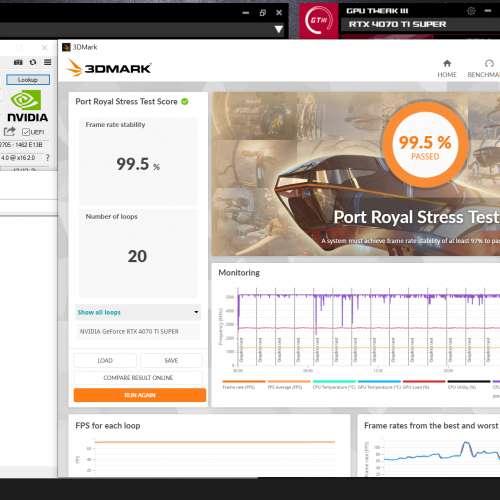Click the BIOS export share icon in GPU-Z

10,132
